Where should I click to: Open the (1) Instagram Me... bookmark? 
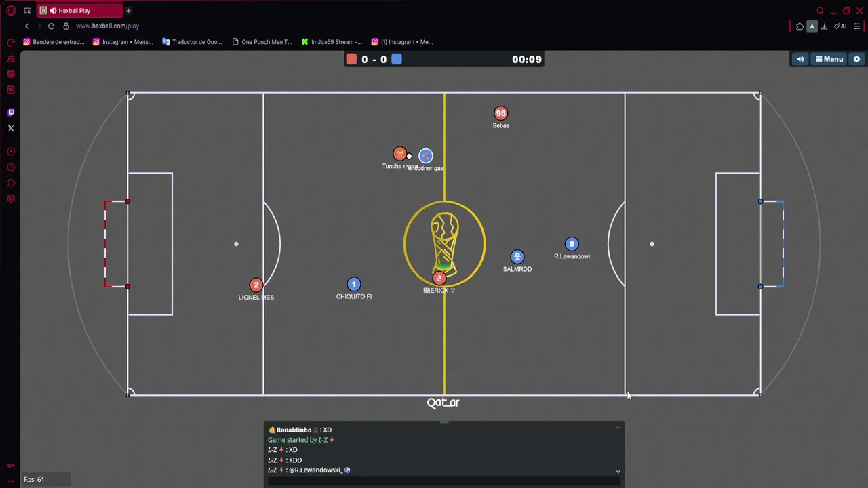point(401,42)
